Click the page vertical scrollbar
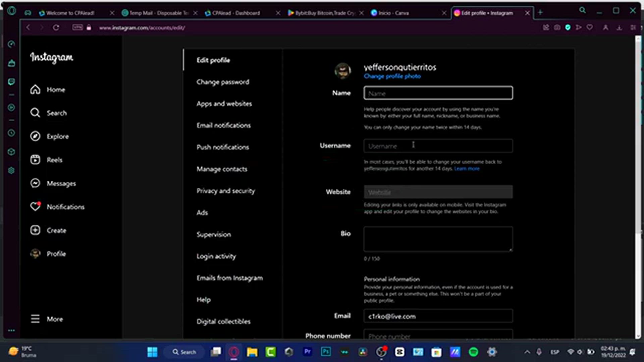Image resolution: width=644 pixels, height=362 pixels. coord(638,134)
